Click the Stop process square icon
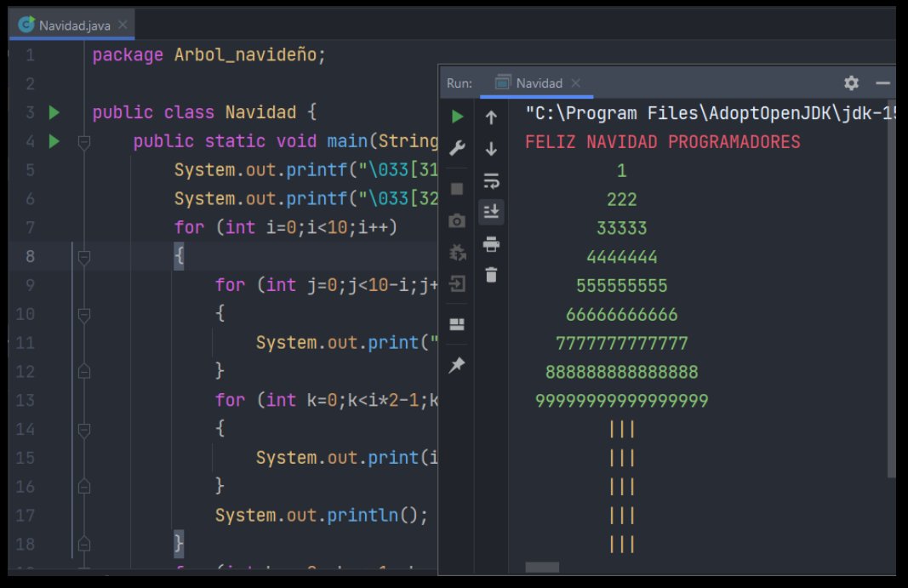The width and height of the screenshot is (908, 588). [457, 189]
